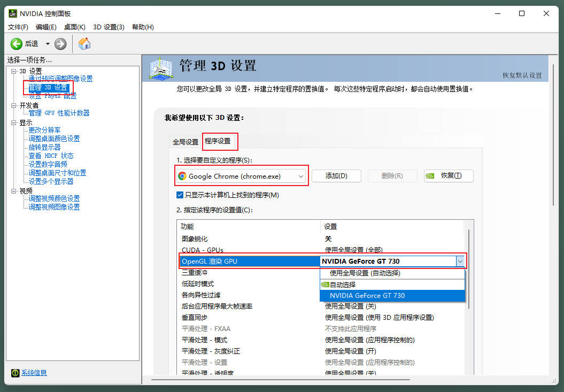Viewport: 564px width, 392px height.
Task: Click the 3D settings header image icon
Action: (x=161, y=68)
